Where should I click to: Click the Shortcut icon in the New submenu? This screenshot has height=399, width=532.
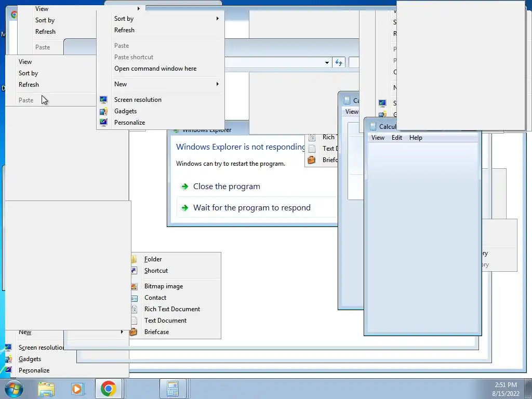click(x=135, y=271)
